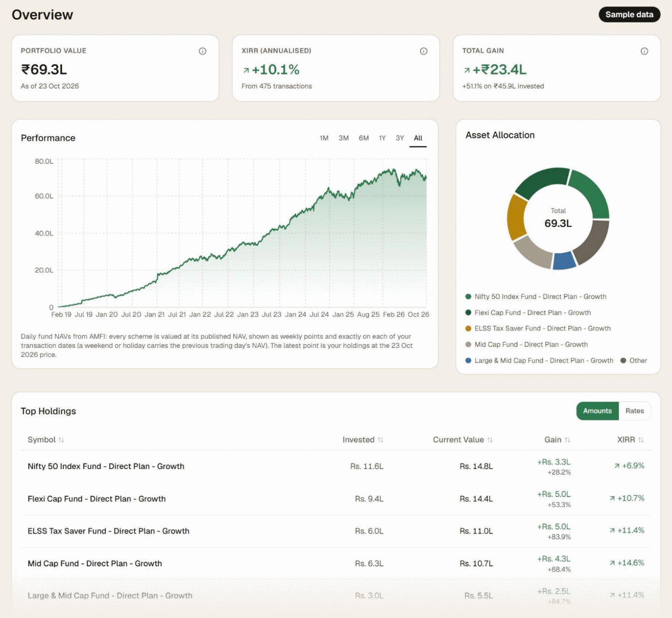The width and height of the screenshot is (672, 618).
Task: Select the All performance range
Action: (x=418, y=138)
